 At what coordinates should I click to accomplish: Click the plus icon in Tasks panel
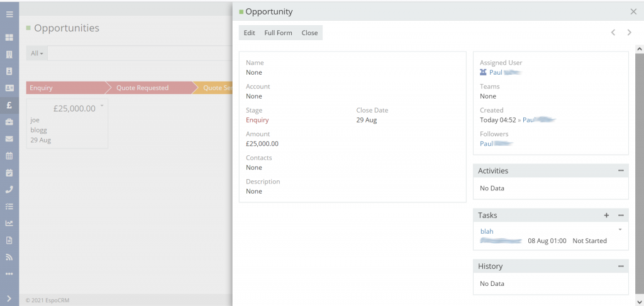(x=606, y=216)
